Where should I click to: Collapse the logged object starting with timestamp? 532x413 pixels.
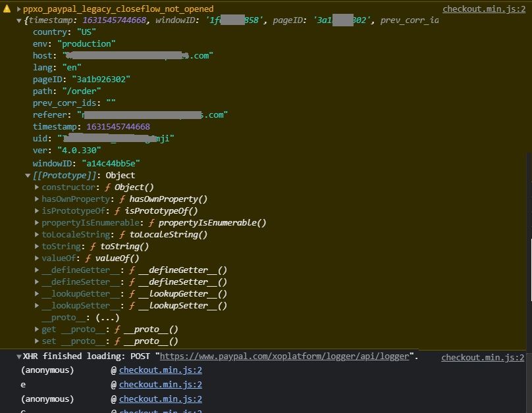coord(19,20)
